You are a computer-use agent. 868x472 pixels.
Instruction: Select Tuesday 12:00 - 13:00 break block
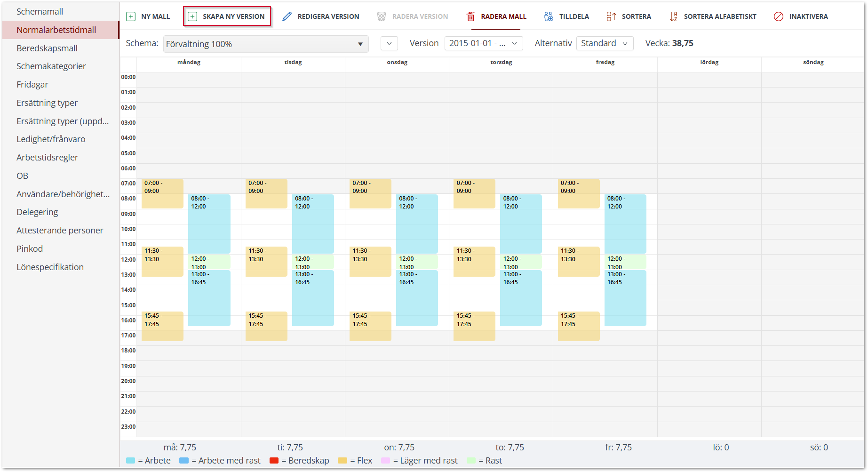(x=313, y=262)
